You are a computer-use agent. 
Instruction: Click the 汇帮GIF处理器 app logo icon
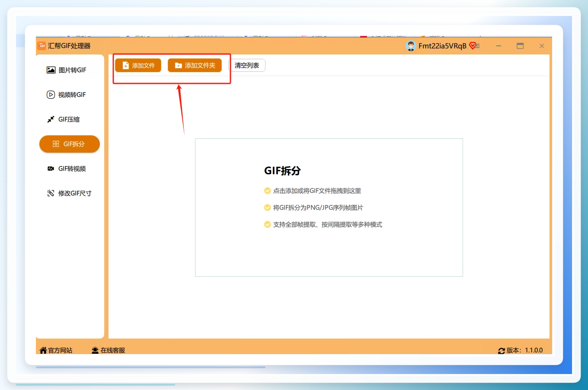pos(42,46)
